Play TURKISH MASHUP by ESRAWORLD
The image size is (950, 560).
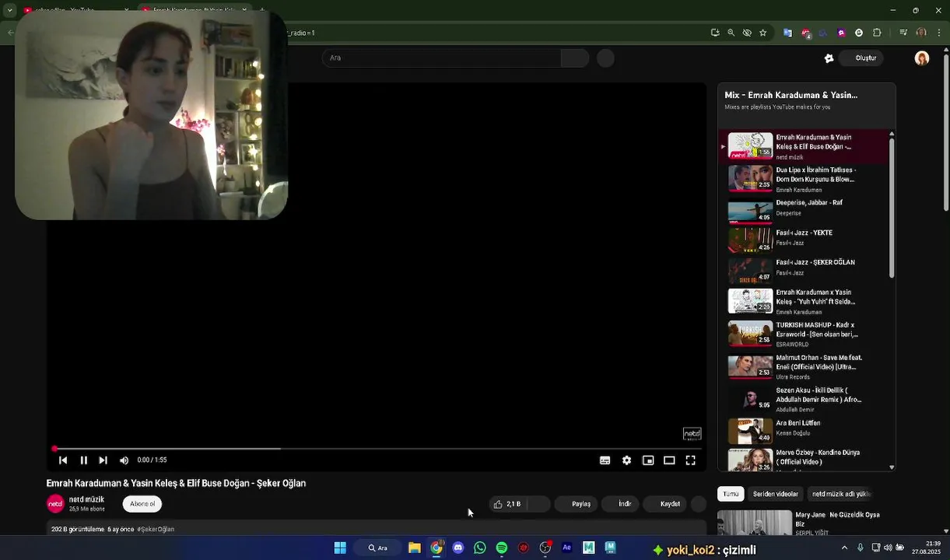tap(806, 334)
